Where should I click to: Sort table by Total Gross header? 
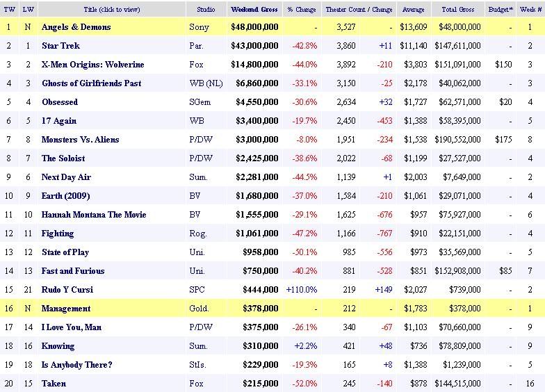pos(459,10)
